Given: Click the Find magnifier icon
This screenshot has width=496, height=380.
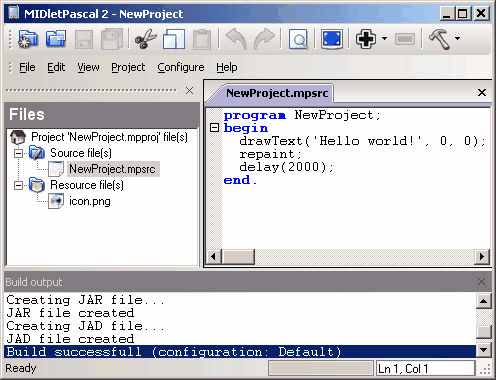Looking at the screenshot, I should [x=298, y=39].
